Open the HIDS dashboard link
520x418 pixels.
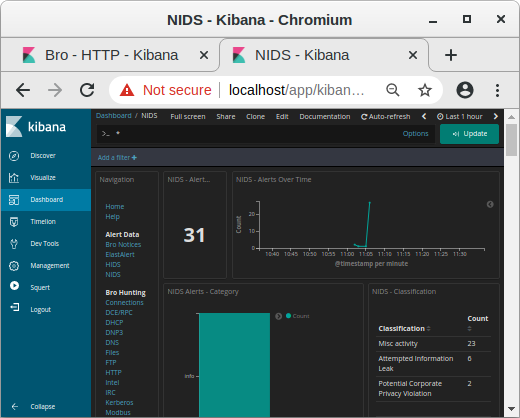pyautogui.click(x=113, y=265)
